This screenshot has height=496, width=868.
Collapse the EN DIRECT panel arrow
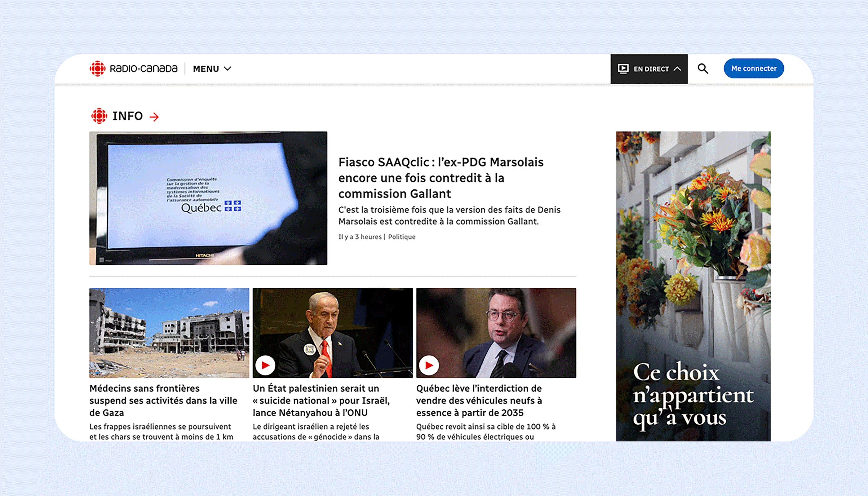point(677,69)
